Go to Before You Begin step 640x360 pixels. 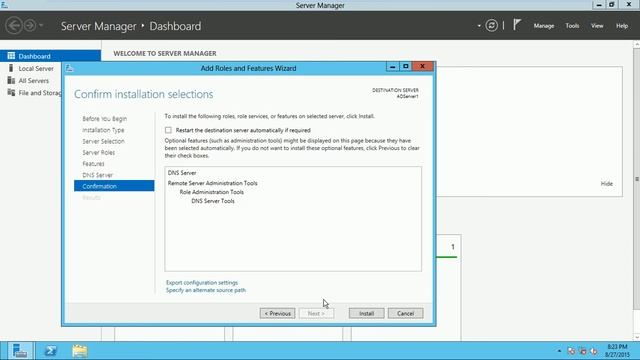click(x=104, y=119)
